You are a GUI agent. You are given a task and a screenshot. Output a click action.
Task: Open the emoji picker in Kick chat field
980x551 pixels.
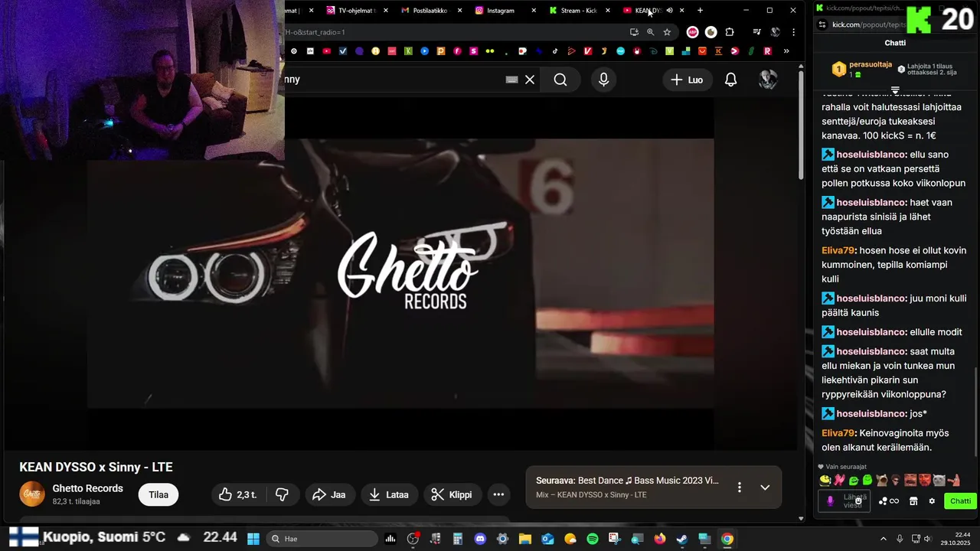858,501
